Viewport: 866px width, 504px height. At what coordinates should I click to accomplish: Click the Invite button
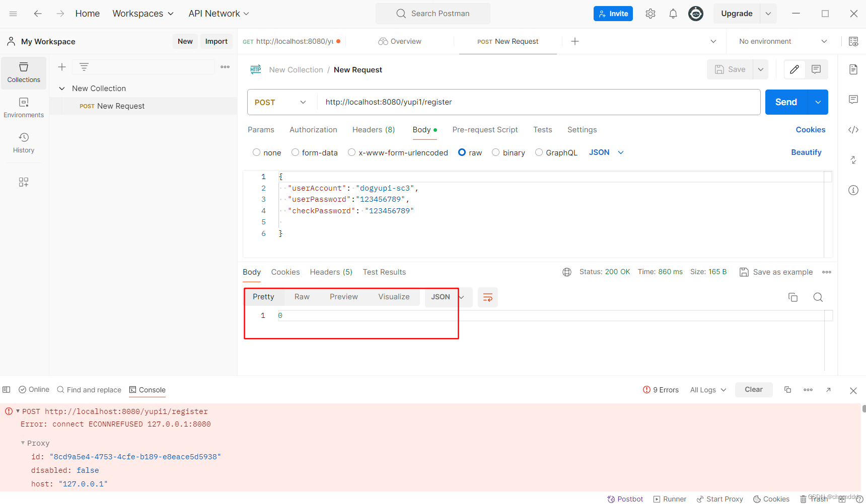613,14
